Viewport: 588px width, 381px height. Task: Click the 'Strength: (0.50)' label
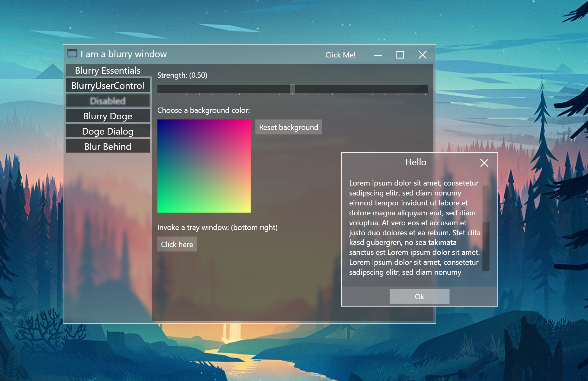pyautogui.click(x=182, y=75)
